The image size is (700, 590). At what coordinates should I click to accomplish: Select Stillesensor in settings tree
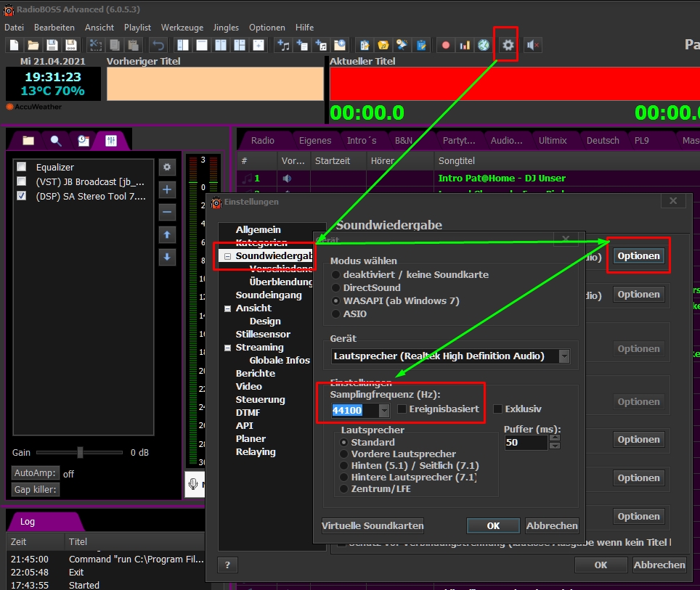263,335
